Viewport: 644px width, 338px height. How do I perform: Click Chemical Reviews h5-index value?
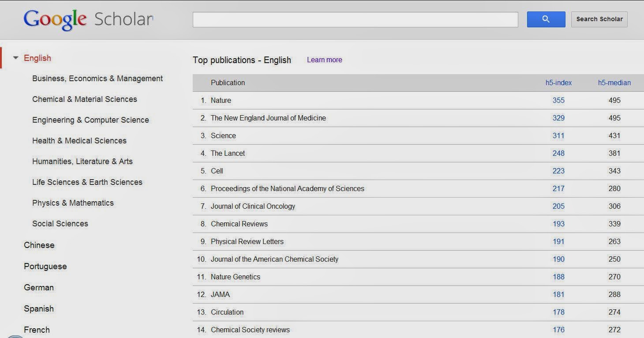558,224
